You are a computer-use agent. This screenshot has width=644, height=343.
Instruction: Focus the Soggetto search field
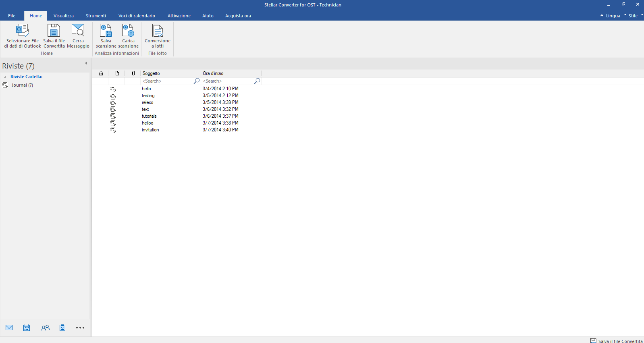point(167,81)
